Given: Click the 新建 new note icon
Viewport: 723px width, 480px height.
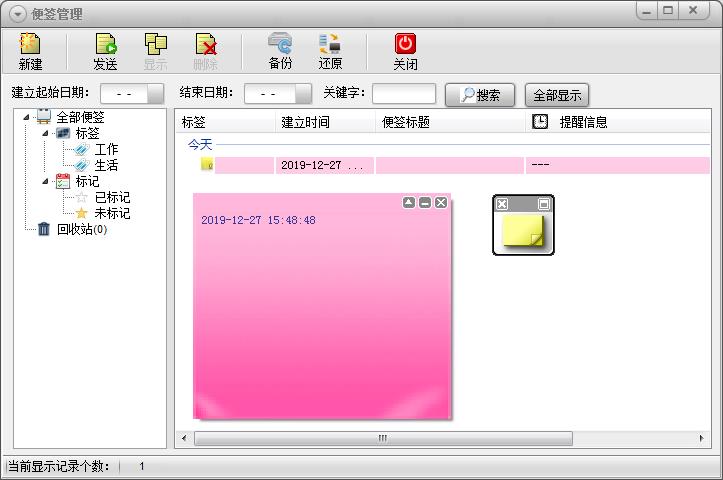Looking at the screenshot, I should coord(30,44).
